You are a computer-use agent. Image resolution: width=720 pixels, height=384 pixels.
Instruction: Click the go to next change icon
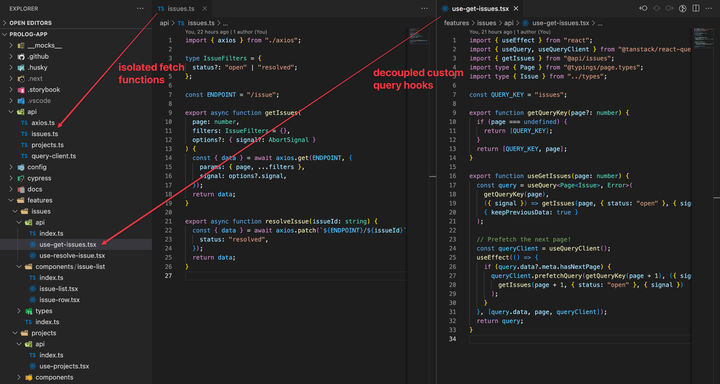(669, 8)
